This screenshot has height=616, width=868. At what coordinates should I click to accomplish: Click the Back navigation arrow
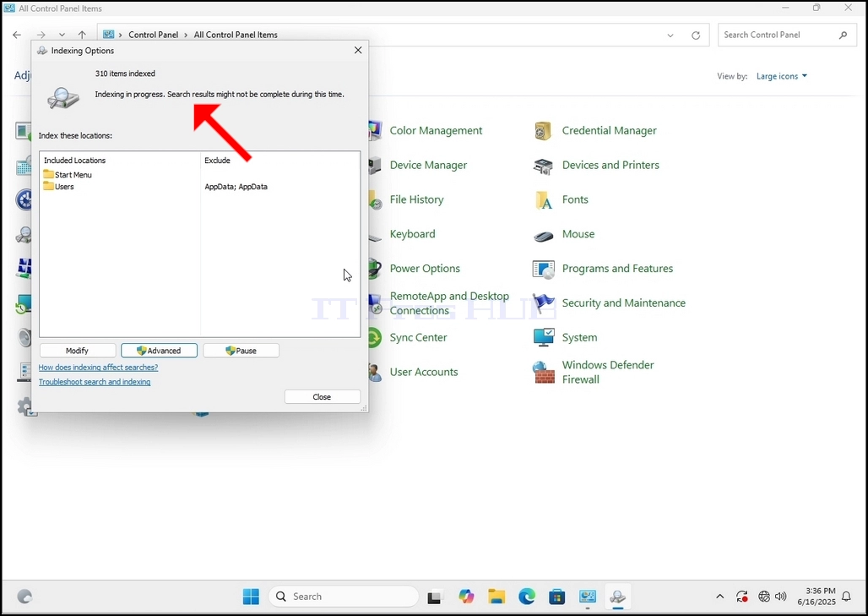[x=17, y=35]
